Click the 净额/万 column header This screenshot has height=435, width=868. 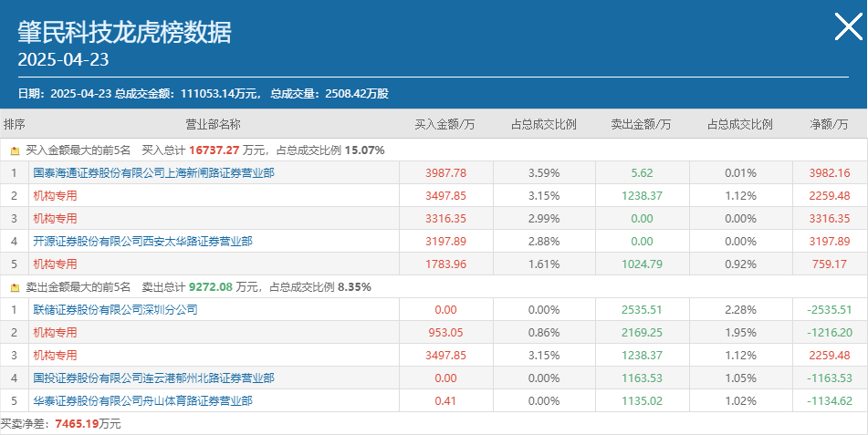[829, 125]
